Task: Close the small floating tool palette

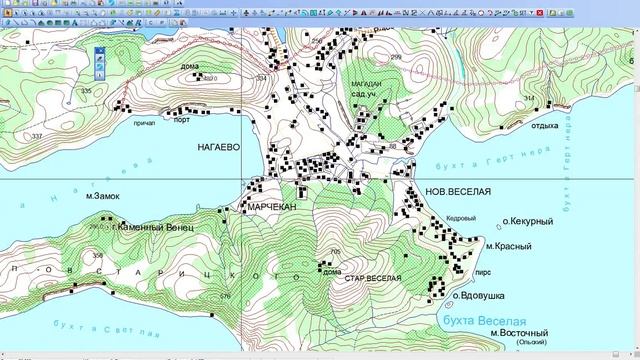Action: (100, 50)
